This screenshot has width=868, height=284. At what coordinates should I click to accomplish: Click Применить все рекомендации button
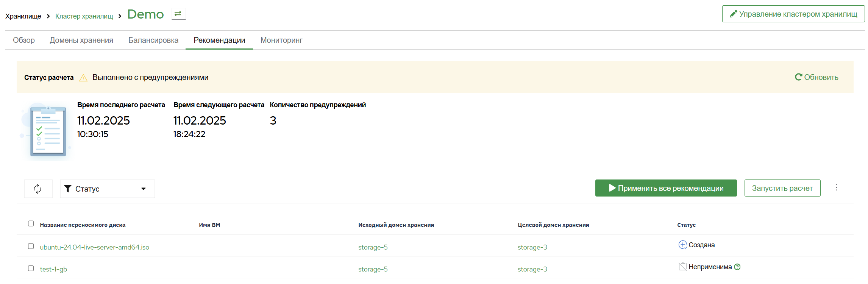(666, 188)
